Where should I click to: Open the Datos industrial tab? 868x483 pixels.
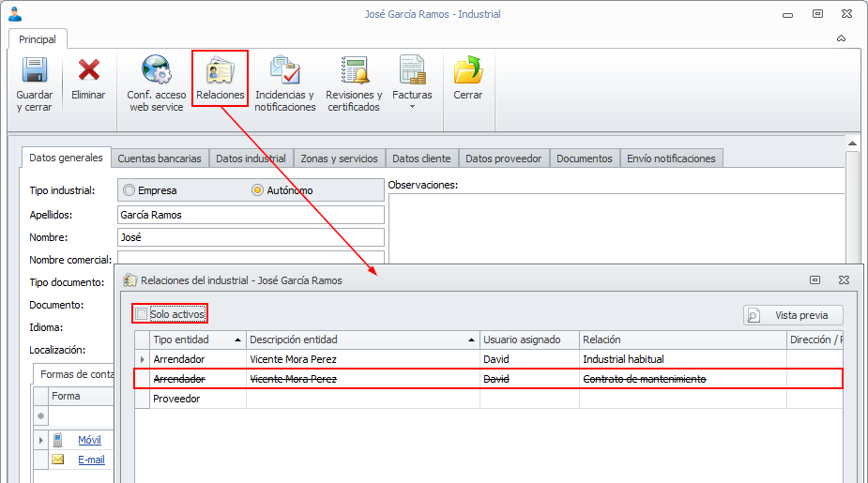(x=251, y=158)
